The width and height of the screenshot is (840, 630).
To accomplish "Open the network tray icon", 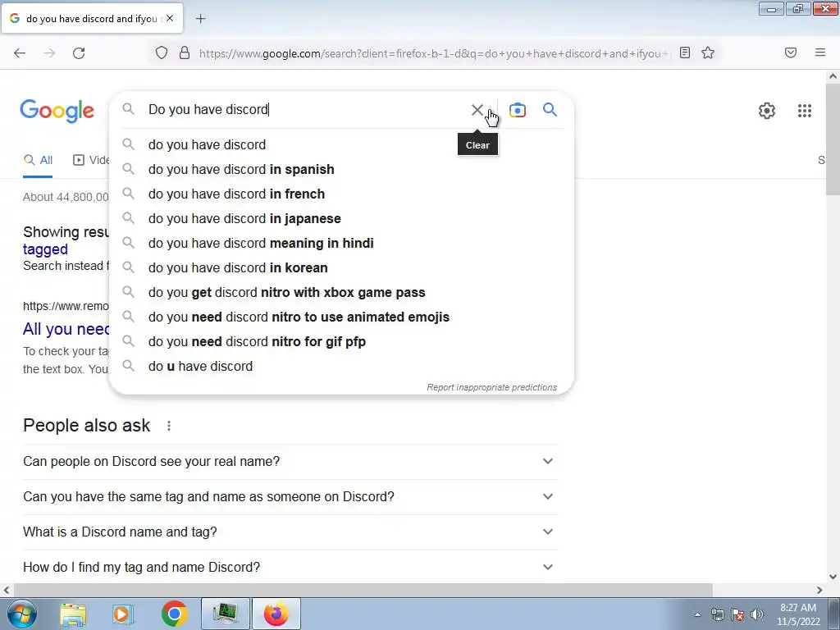I will [717, 614].
